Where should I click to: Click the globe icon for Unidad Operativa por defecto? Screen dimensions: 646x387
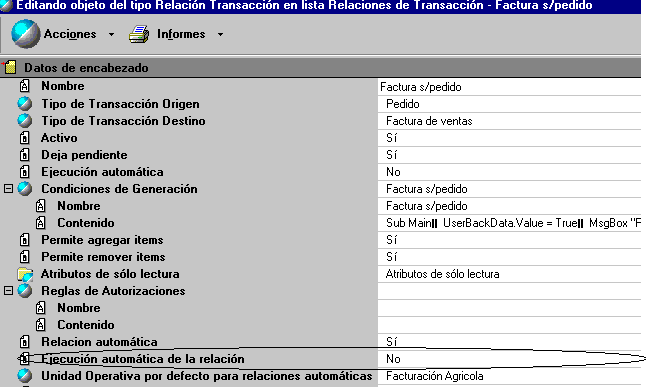[x=25, y=376]
